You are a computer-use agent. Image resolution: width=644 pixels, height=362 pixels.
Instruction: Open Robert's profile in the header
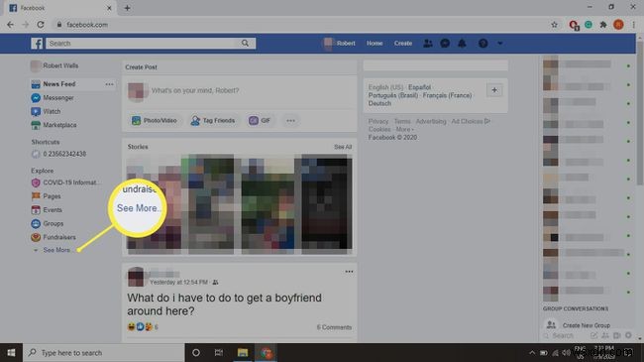pos(340,44)
